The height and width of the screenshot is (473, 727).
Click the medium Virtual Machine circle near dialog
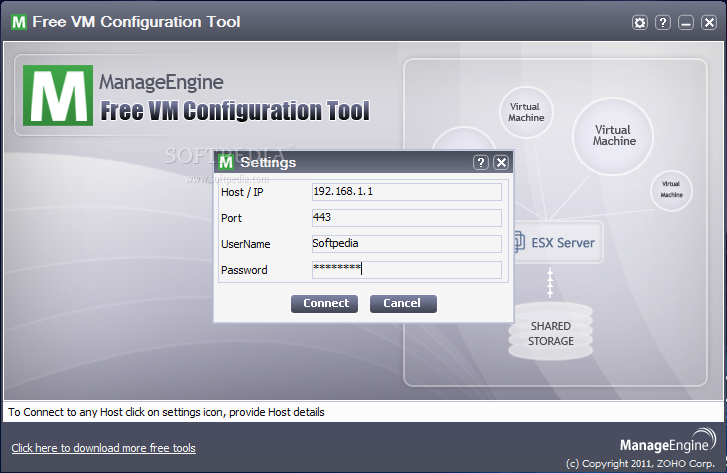526,112
